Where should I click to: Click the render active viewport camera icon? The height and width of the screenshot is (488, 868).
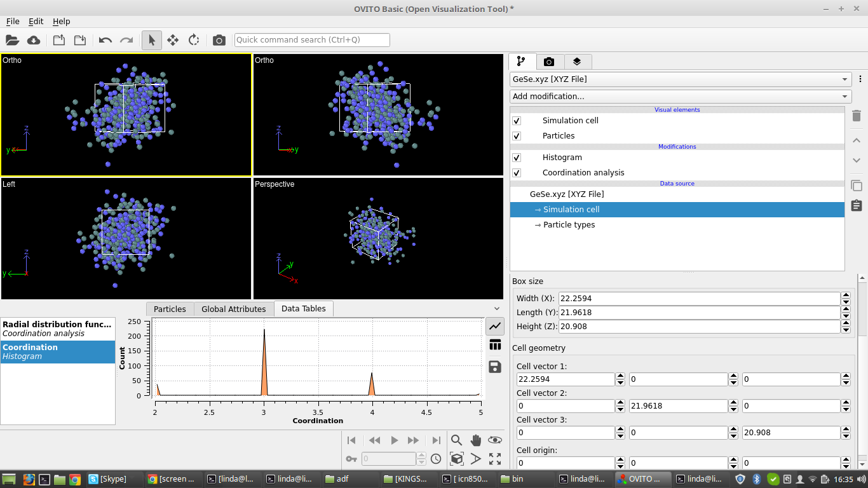point(219,40)
